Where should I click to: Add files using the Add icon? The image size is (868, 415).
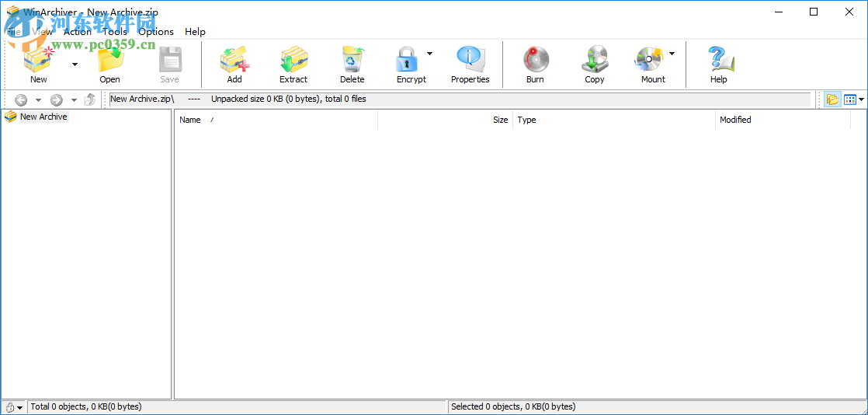[234, 60]
